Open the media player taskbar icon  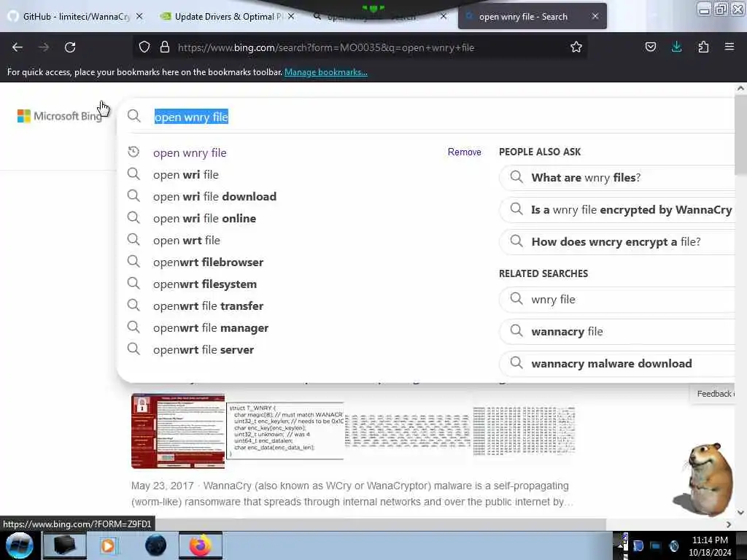point(108,545)
